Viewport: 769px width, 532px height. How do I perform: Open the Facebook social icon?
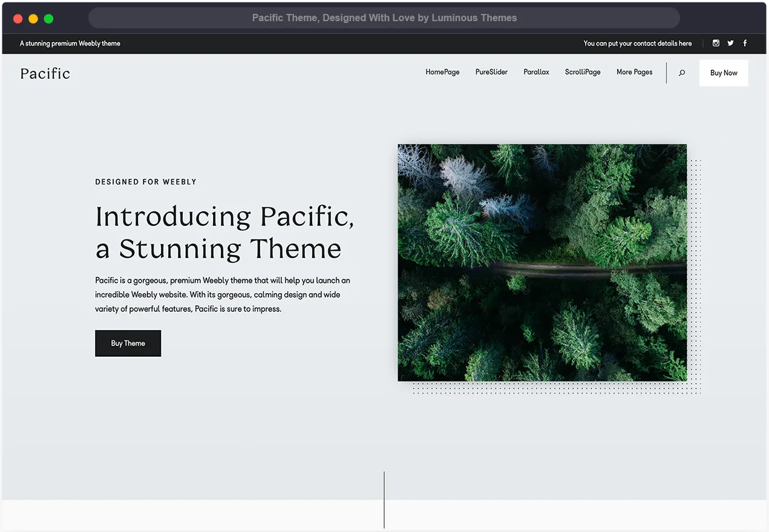[745, 43]
